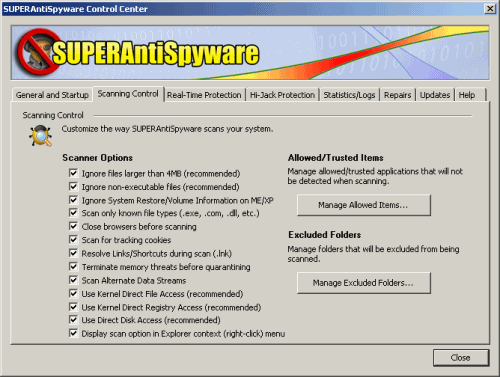Click the SUPERAntiSpyware Control Center title text
This screenshot has height=377, width=500.
pos(75,9)
